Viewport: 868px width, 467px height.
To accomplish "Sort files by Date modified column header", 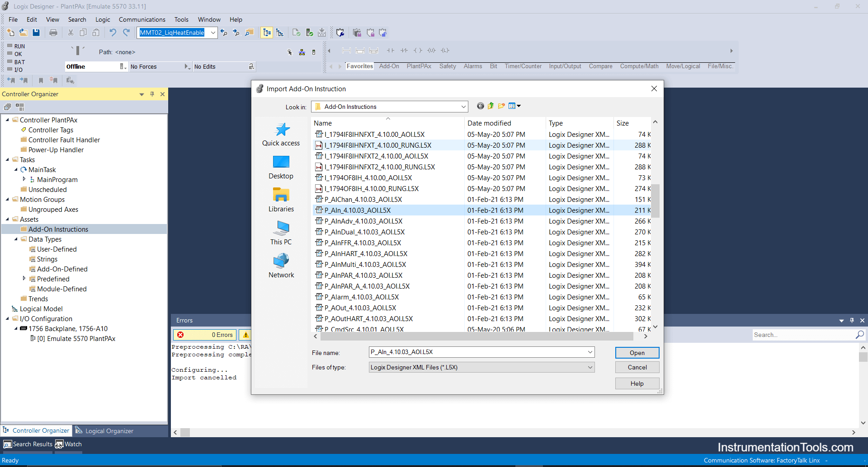I will pyautogui.click(x=505, y=123).
